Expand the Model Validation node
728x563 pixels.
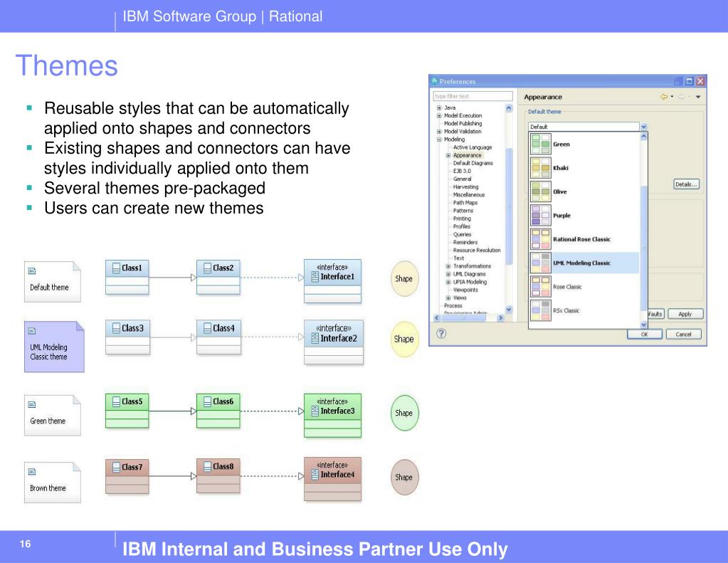click(439, 132)
